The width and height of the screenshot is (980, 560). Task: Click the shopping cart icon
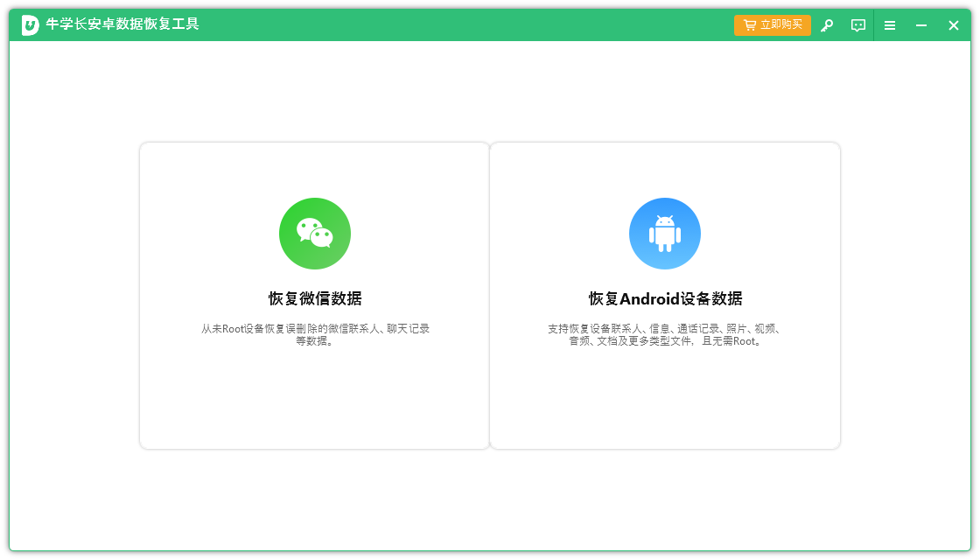(x=749, y=25)
